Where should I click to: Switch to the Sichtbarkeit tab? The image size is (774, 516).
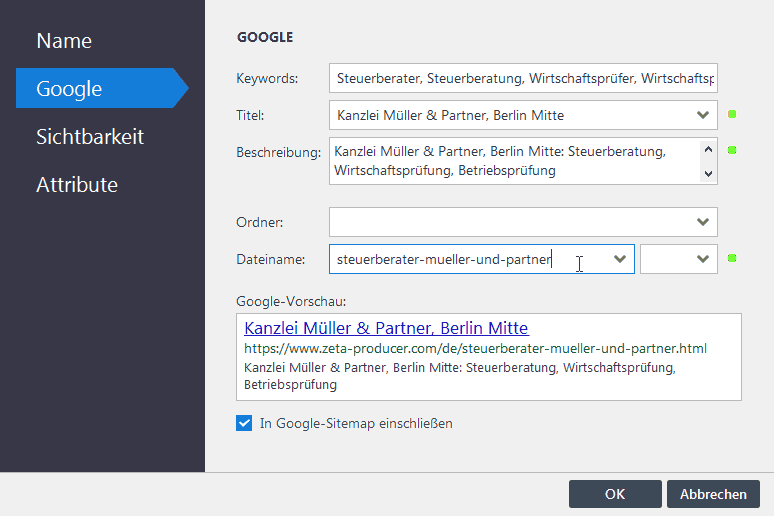pos(90,136)
